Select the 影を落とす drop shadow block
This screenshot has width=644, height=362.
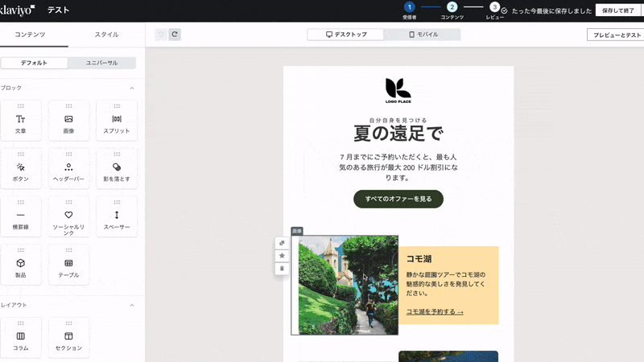117,169
